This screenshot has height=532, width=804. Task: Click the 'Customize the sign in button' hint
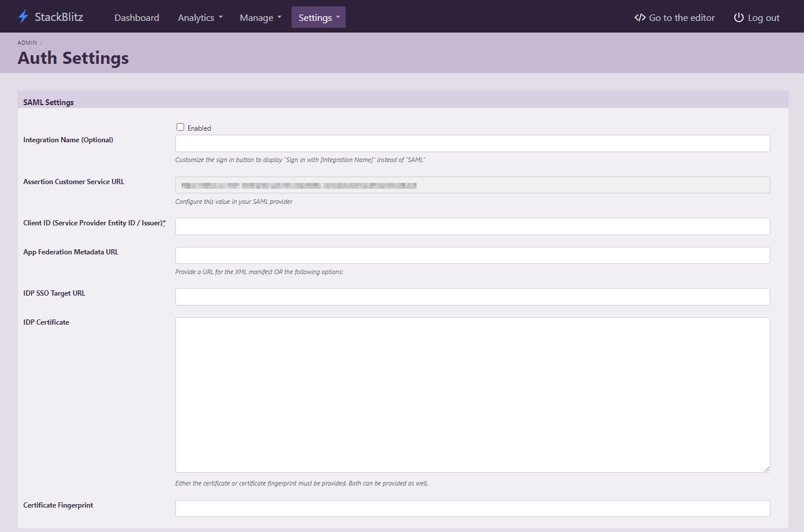[x=300, y=160]
